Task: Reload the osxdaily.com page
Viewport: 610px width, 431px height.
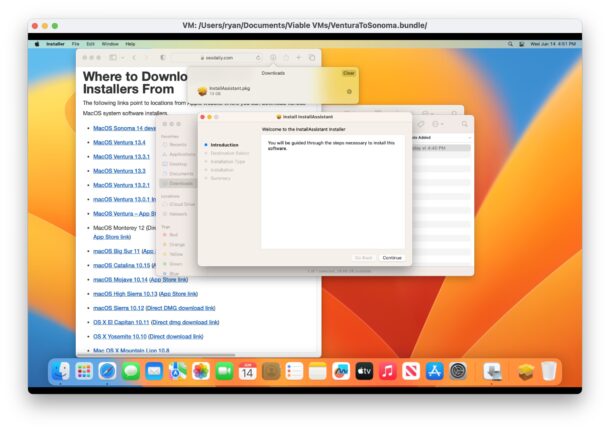Action: tap(259, 58)
